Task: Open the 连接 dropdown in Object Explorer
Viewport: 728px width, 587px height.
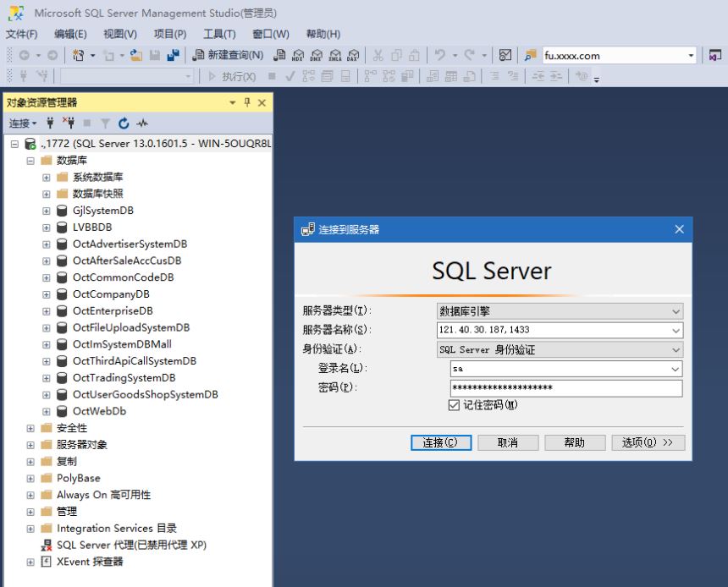Action: [x=22, y=123]
